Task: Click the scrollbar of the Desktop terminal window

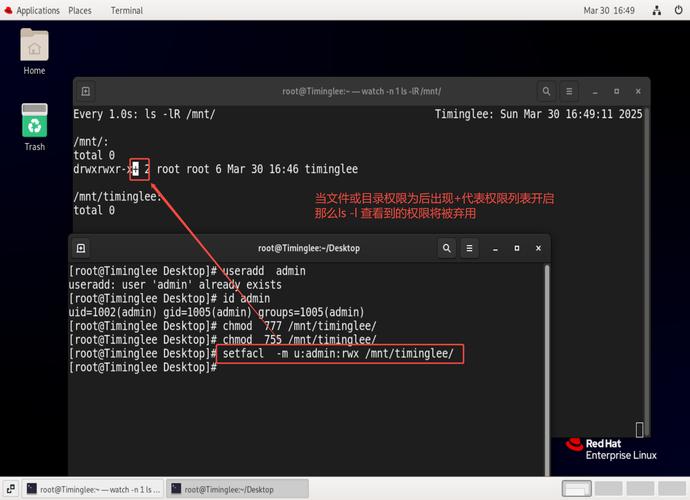Action: click(x=547, y=370)
